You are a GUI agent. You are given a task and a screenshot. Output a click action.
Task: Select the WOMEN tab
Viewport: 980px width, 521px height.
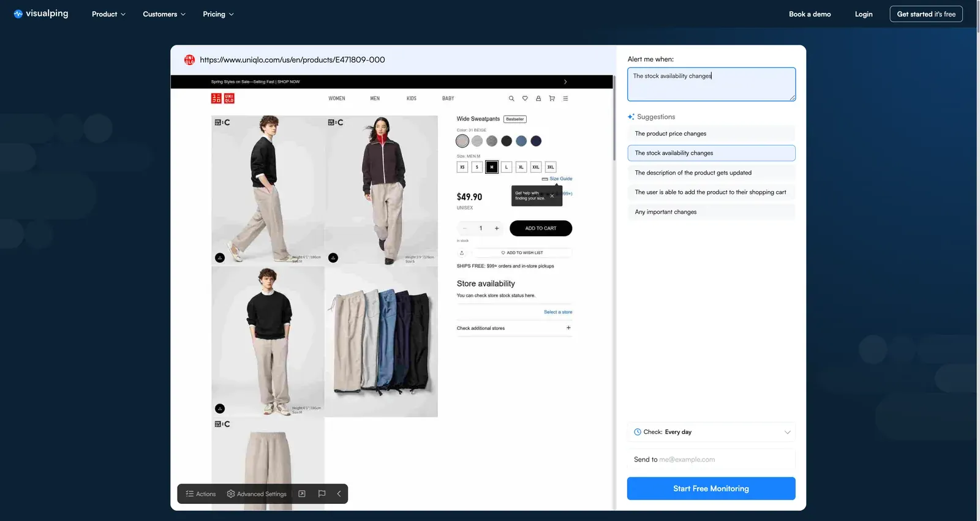[337, 99]
